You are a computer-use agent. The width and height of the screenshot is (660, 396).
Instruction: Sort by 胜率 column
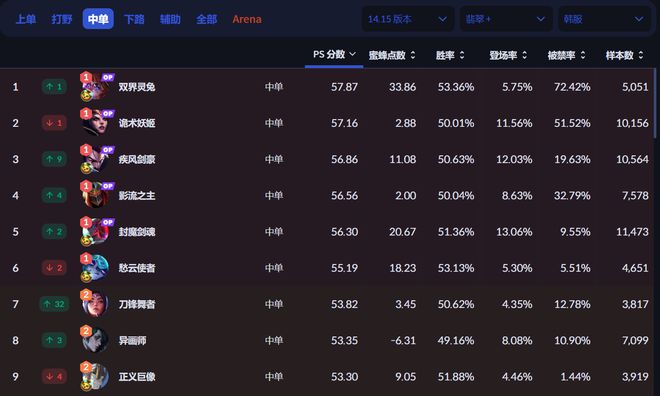(450, 55)
